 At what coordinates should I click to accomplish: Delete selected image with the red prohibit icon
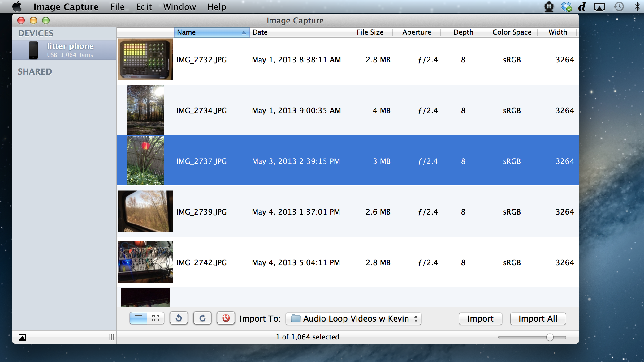pos(226,318)
